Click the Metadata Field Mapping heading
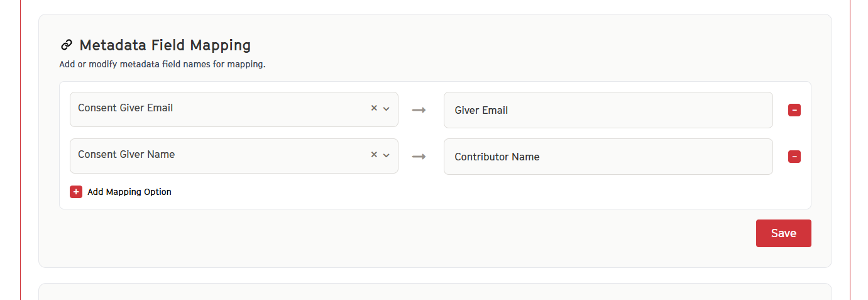The width and height of the screenshot is (868, 300). [165, 45]
